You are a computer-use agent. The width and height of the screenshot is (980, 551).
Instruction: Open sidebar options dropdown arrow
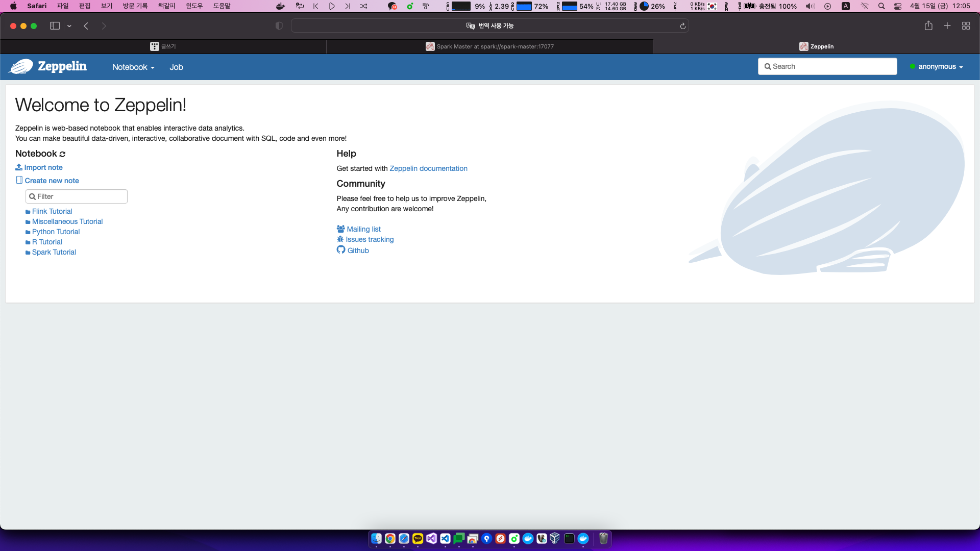pos(69,26)
